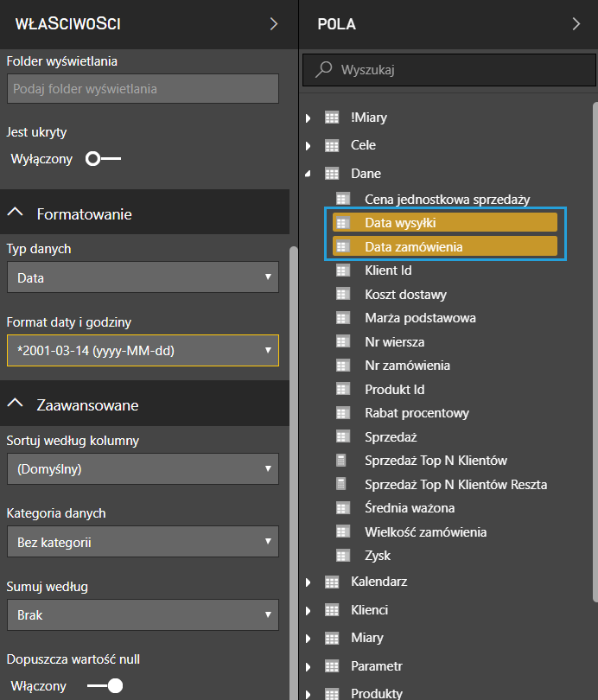This screenshot has height=700, width=598.
Task: Open the Typ danych dropdown
Action: 143,278
